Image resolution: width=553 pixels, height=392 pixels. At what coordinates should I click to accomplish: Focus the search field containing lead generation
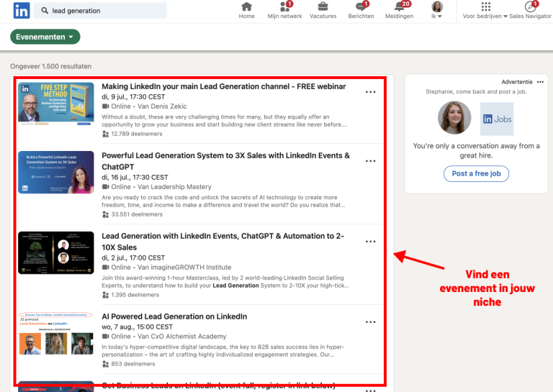point(100,11)
